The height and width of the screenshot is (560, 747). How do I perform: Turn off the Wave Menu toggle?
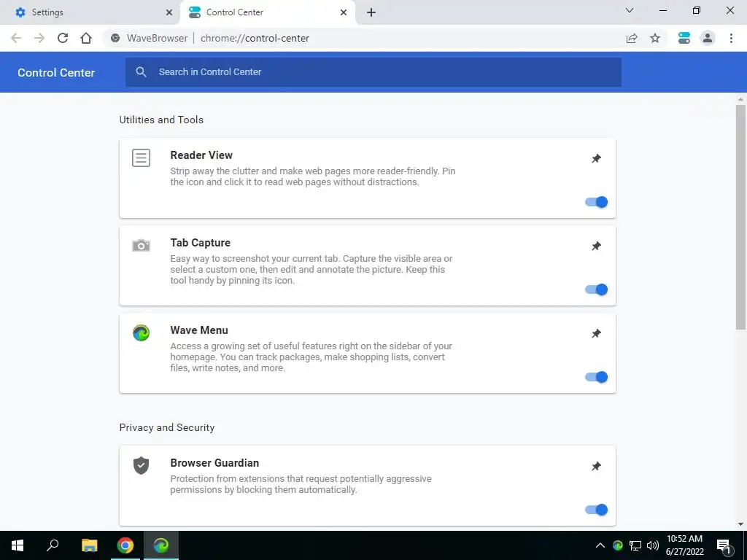[597, 377]
